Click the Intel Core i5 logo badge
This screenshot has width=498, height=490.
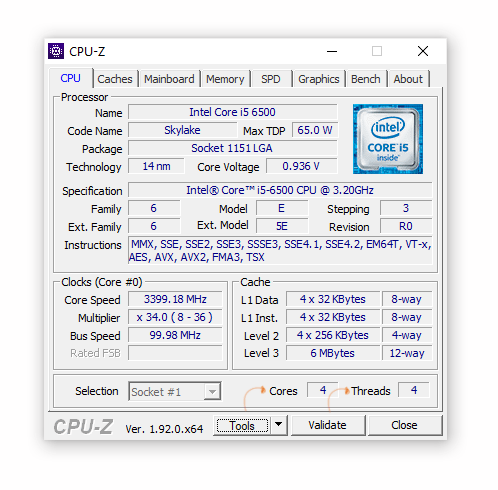click(x=388, y=139)
